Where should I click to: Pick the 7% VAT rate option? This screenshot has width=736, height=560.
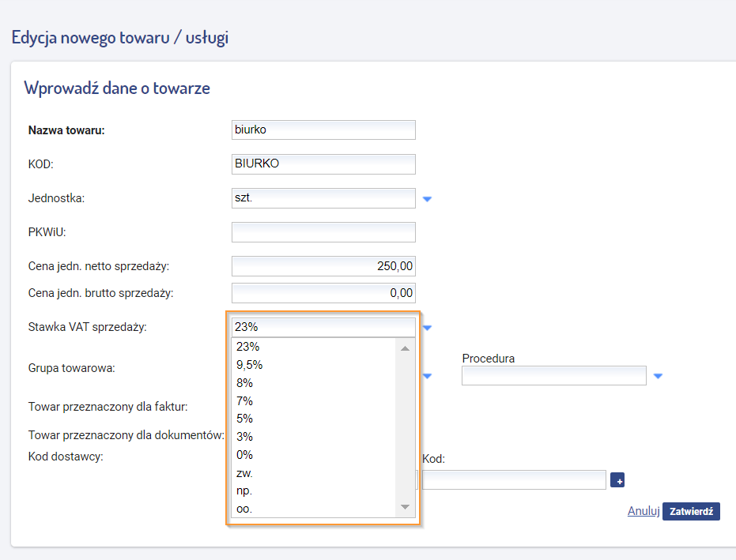tap(314, 401)
